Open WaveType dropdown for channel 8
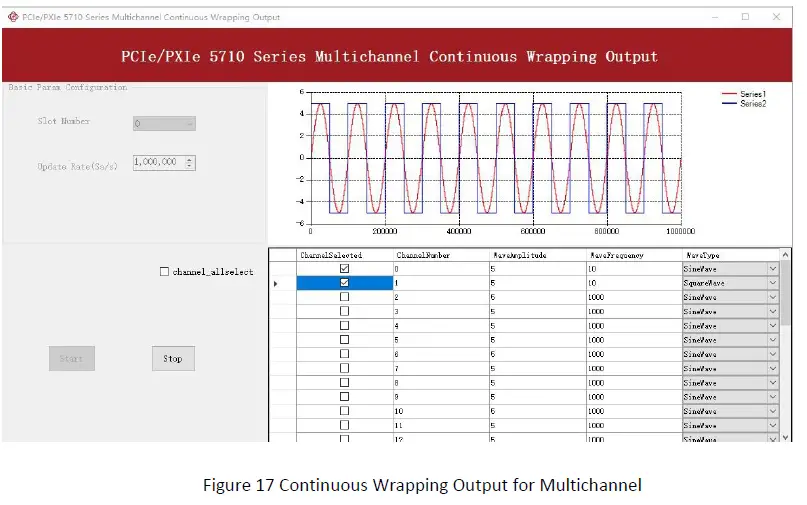 pos(773,382)
